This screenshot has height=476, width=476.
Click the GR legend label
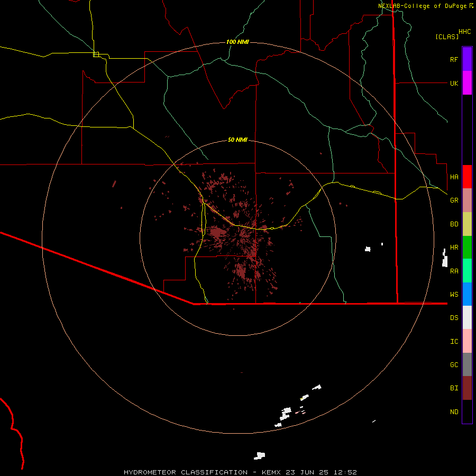(454, 200)
